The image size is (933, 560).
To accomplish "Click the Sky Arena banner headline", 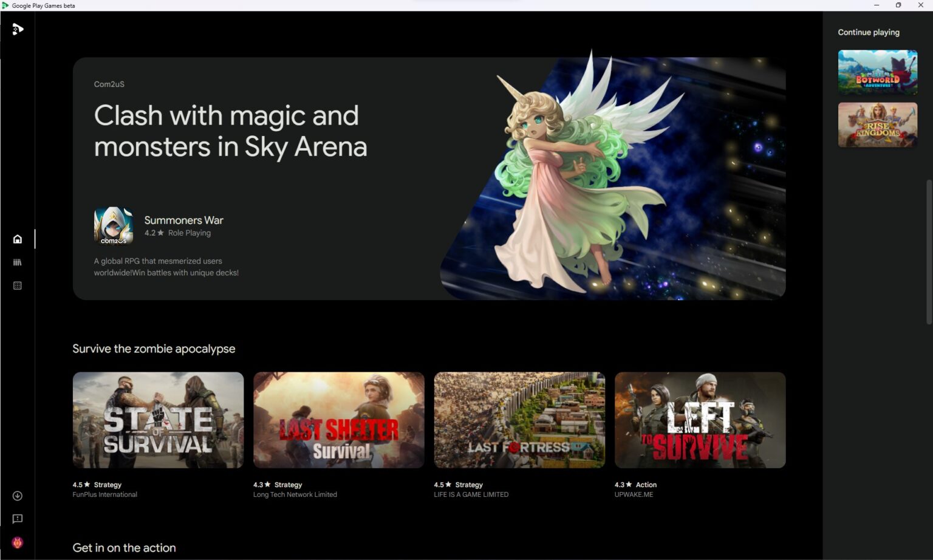I will [230, 131].
